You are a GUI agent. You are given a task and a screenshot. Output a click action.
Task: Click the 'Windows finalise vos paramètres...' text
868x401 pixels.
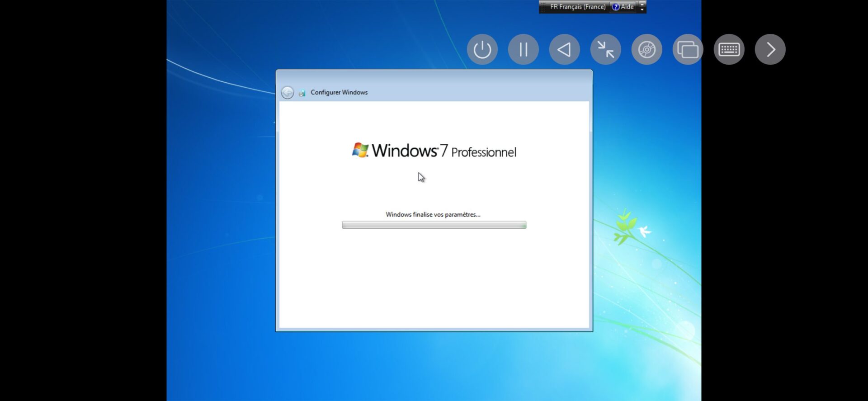433,214
